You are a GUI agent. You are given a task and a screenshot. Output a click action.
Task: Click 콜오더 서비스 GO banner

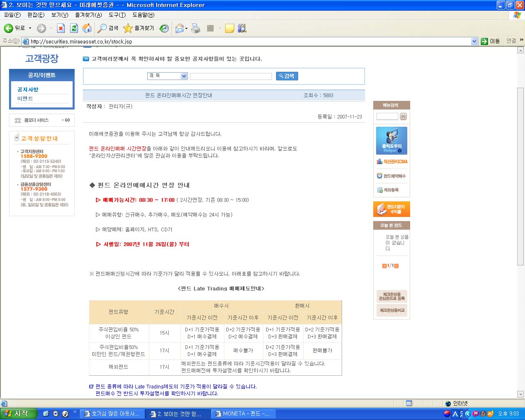pyautogui.click(x=42, y=120)
